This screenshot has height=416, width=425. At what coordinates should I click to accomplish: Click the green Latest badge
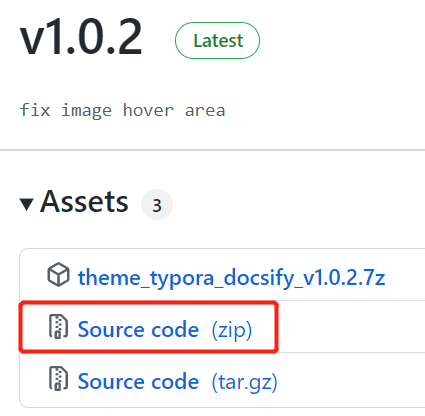217,41
